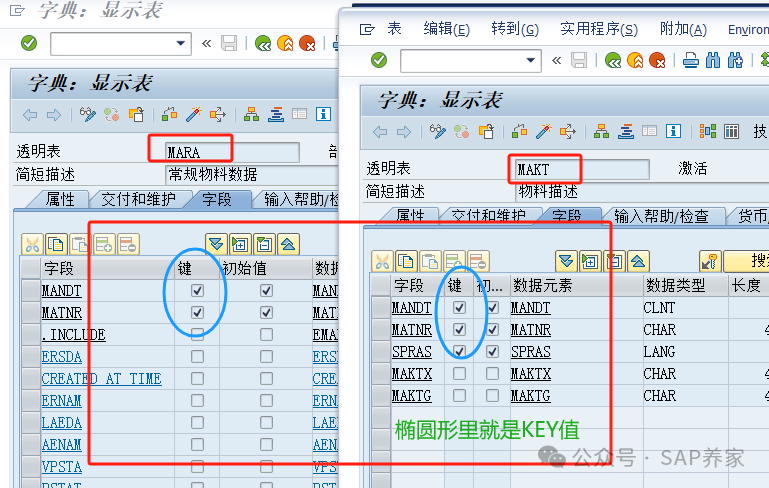
Task: Click the Activate magic wand icon in MAKT window
Action: pos(544,131)
